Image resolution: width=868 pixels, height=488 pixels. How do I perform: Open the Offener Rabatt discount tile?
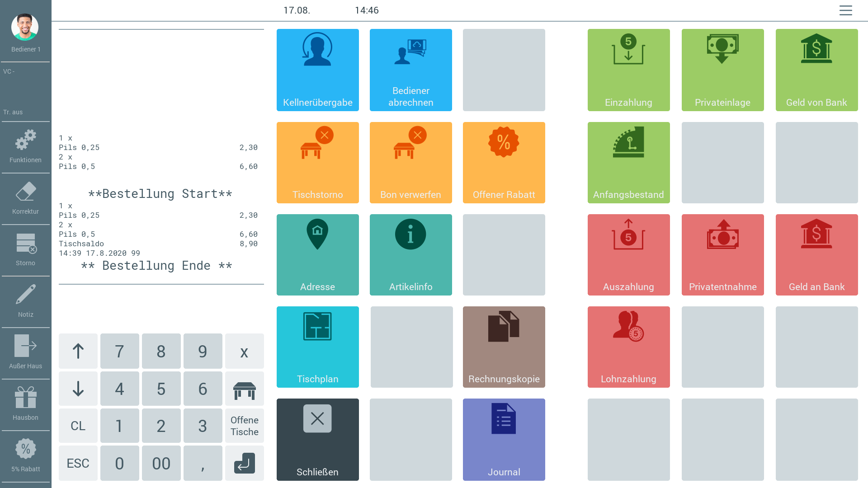click(504, 163)
